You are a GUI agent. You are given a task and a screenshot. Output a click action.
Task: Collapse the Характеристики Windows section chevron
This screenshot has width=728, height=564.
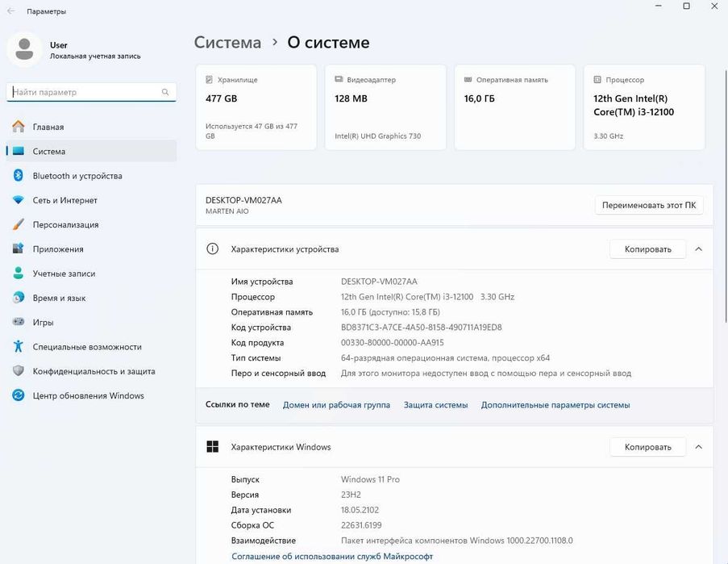click(x=698, y=446)
